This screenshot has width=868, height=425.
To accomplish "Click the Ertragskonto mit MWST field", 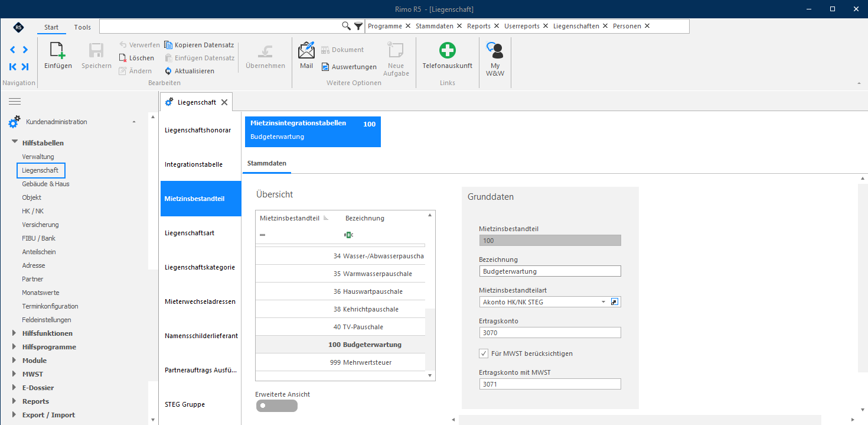I will point(550,384).
